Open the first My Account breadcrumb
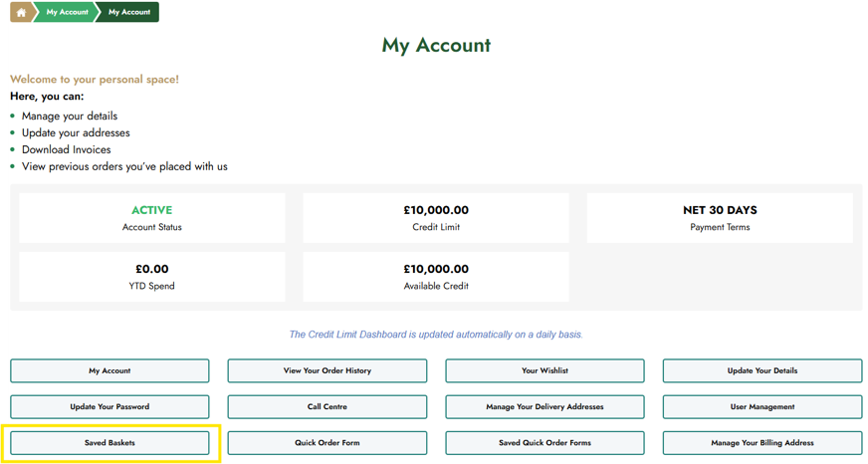868x464 pixels. coord(67,12)
